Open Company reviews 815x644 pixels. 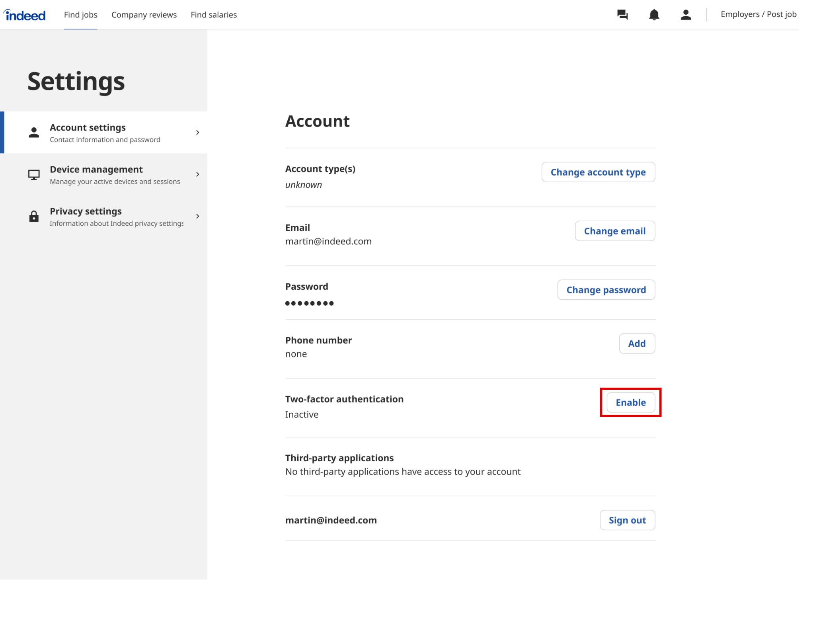144,14
